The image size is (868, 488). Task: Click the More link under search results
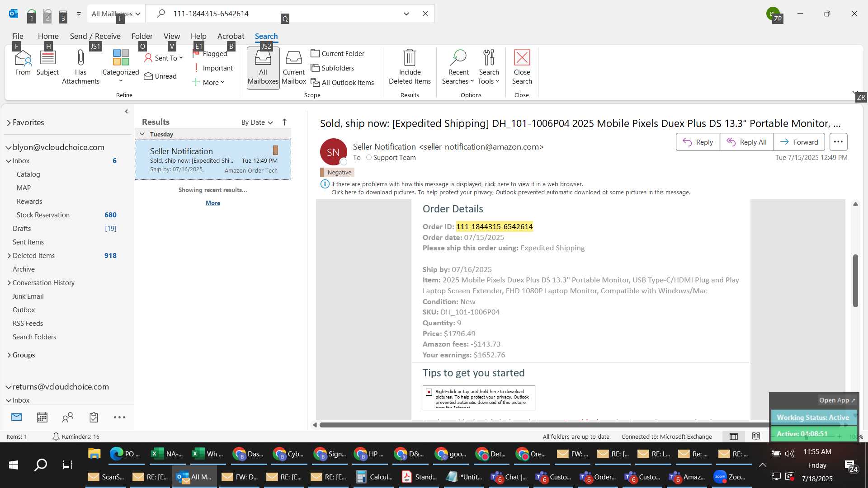click(212, 203)
